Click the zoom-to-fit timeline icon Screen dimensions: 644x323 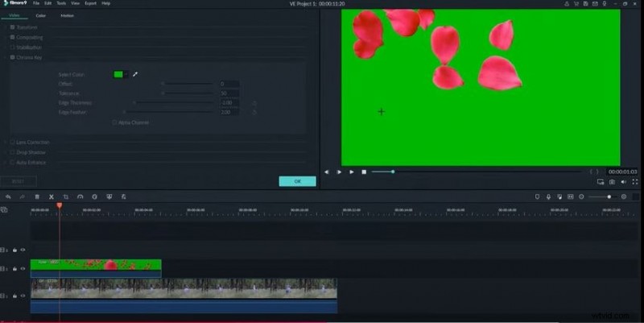coord(571,197)
